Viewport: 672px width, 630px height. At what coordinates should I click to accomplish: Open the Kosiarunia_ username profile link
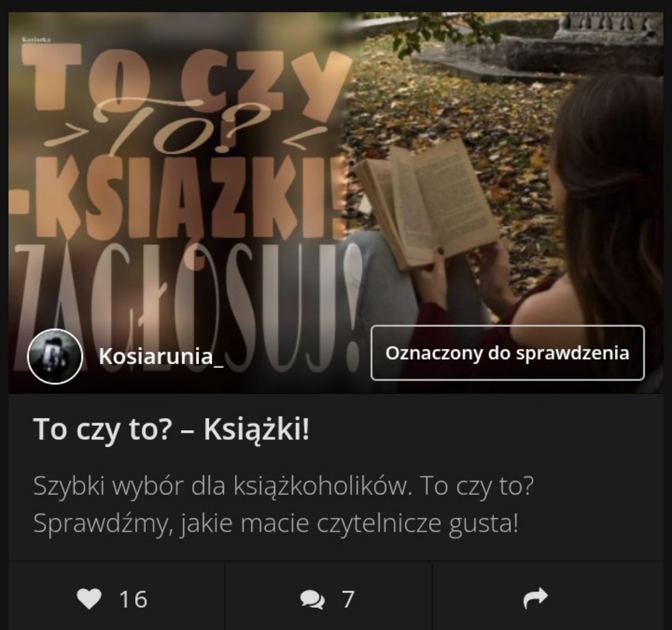click(x=161, y=357)
